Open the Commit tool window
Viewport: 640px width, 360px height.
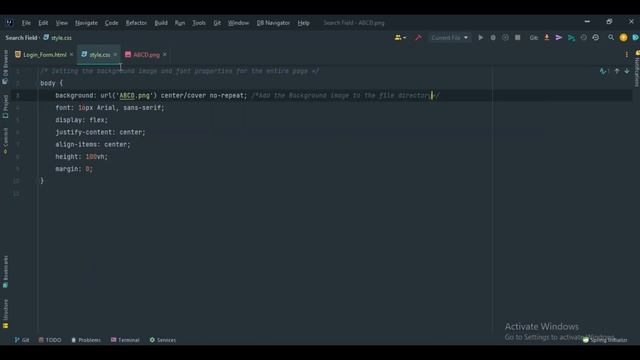point(5,141)
